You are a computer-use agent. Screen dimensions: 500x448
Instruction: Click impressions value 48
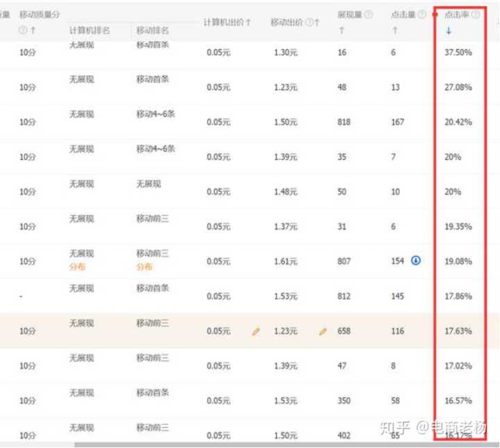[342, 88]
